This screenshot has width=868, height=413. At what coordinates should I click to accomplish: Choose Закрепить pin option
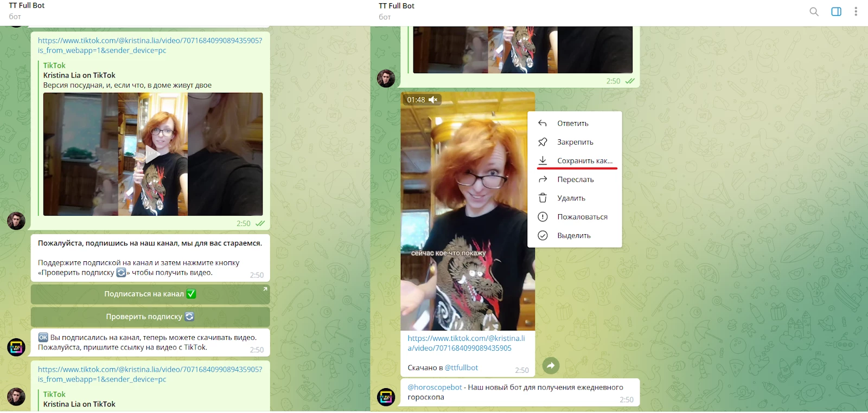point(575,142)
